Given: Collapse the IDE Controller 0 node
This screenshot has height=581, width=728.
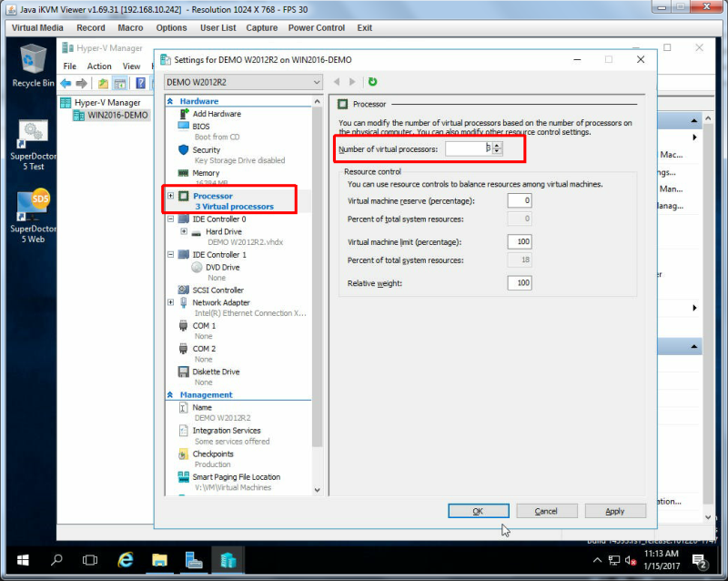Looking at the screenshot, I should tap(171, 219).
